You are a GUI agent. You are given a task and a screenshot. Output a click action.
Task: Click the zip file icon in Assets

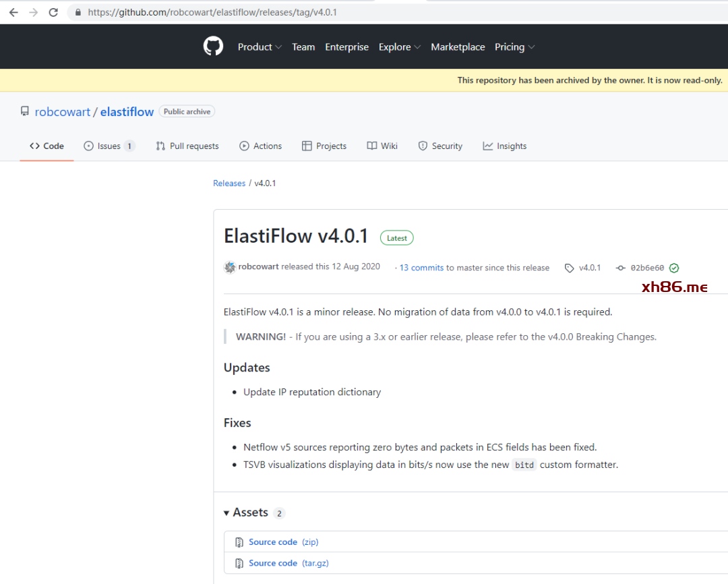[239, 542]
